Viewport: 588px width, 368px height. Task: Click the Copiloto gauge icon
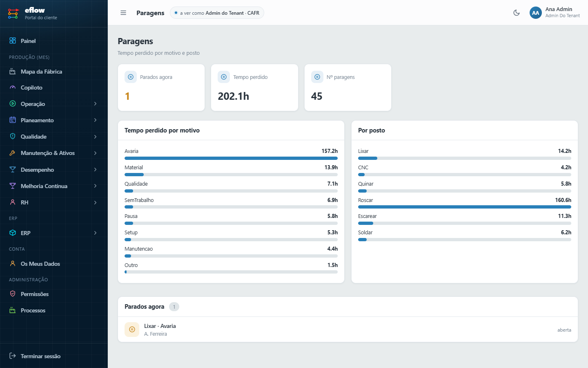pos(13,88)
